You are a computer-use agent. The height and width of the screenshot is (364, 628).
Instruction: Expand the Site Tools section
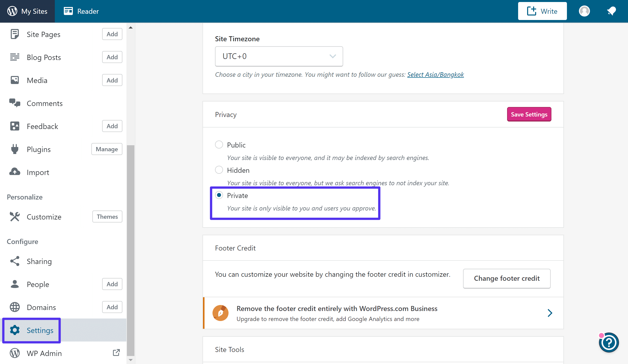click(x=383, y=349)
